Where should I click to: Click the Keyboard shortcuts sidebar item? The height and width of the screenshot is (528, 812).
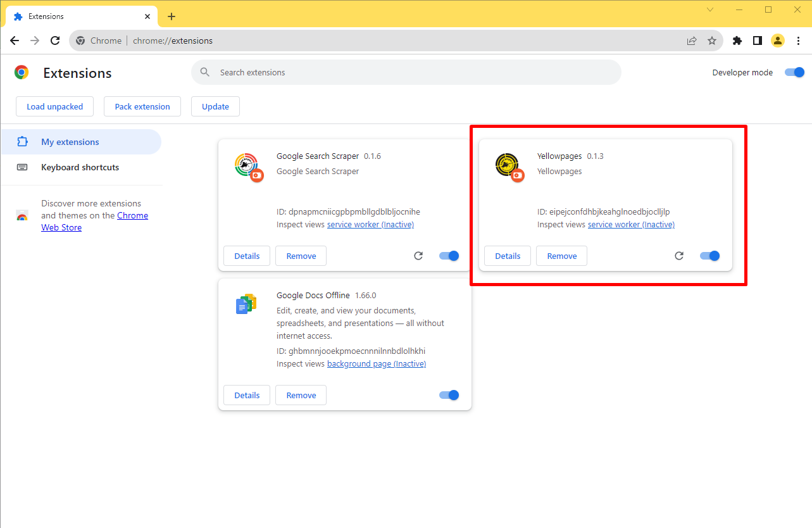(80, 167)
